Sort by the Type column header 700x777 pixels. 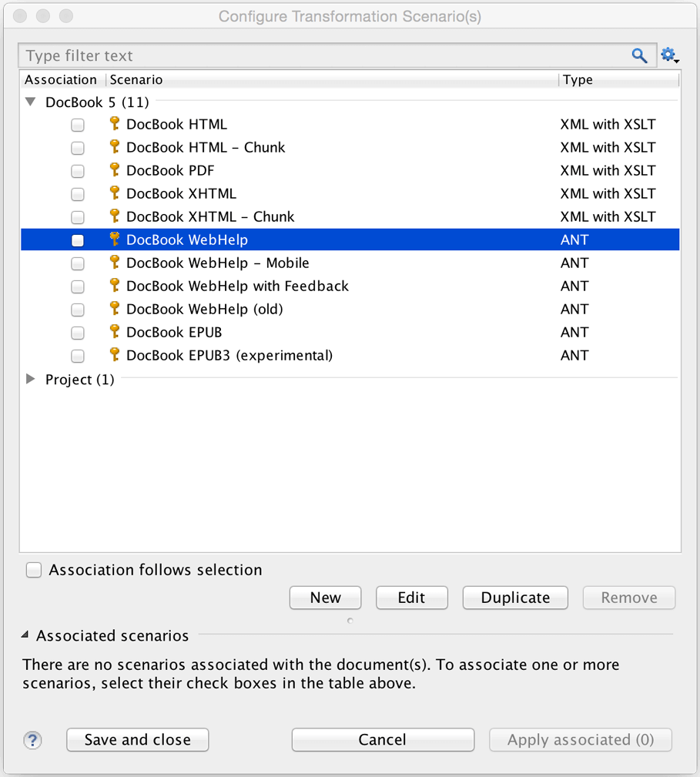(616, 80)
